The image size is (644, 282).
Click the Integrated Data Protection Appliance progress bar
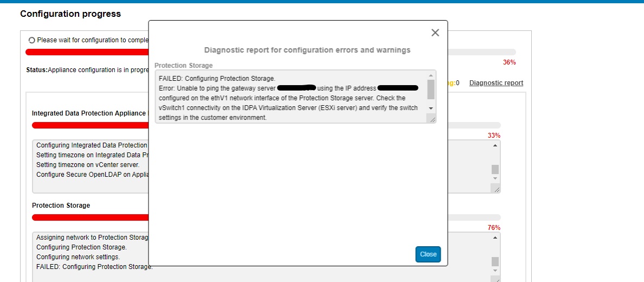click(x=89, y=125)
